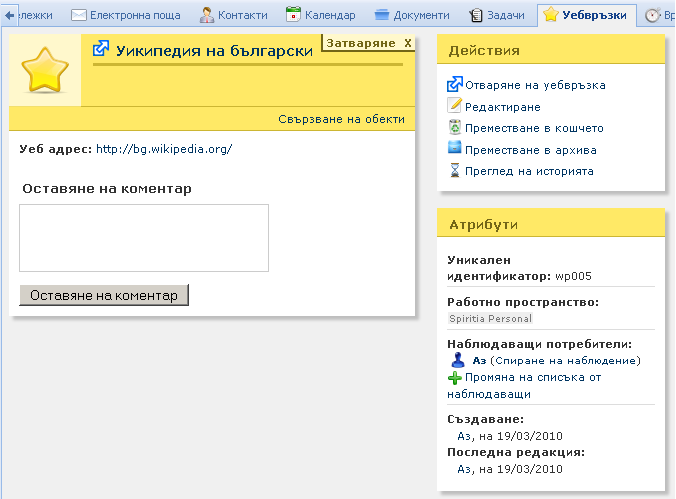Click the blue user icon next to Аз
This screenshot has height=499, width=676.
(458, 360)
